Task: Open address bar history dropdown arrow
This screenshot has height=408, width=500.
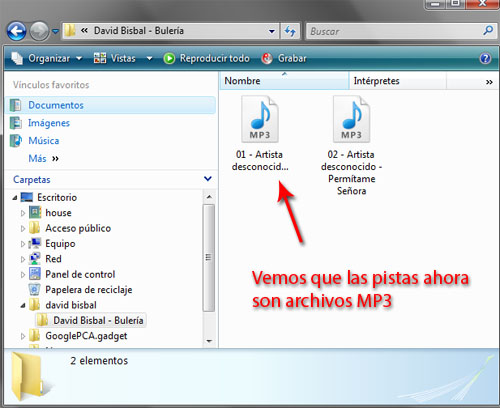Action: (x=272, y=31)
